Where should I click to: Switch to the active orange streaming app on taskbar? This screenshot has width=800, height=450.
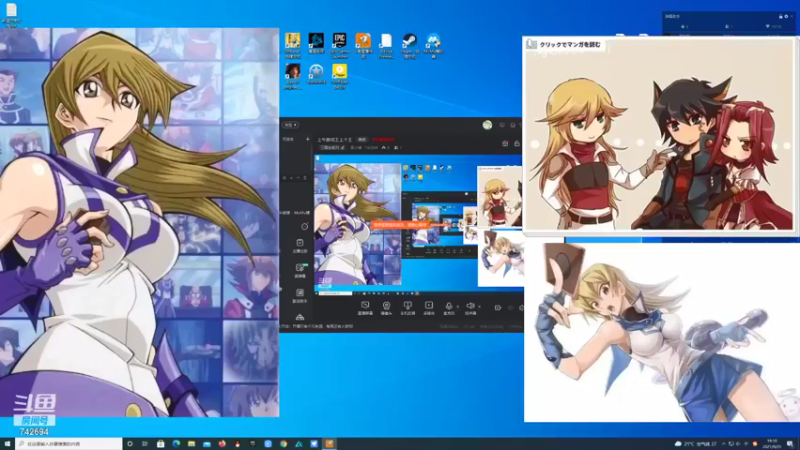(x=330, y=444)
